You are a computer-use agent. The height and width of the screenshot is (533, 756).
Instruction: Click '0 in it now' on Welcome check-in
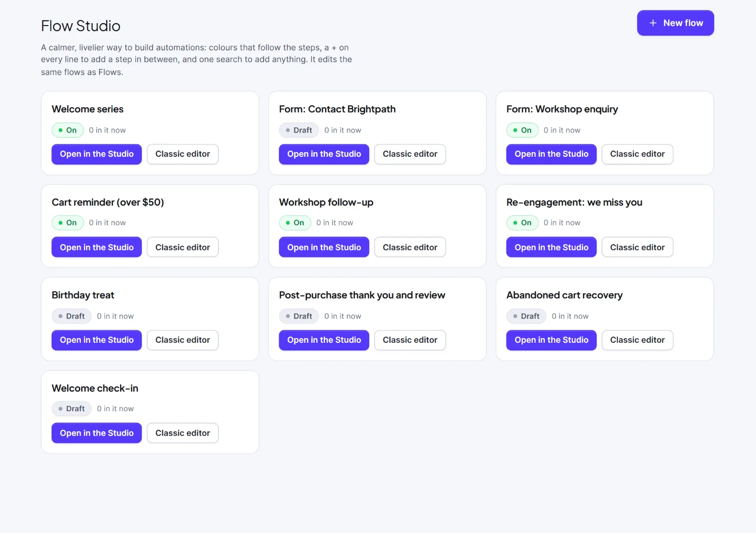pos(115,409)
